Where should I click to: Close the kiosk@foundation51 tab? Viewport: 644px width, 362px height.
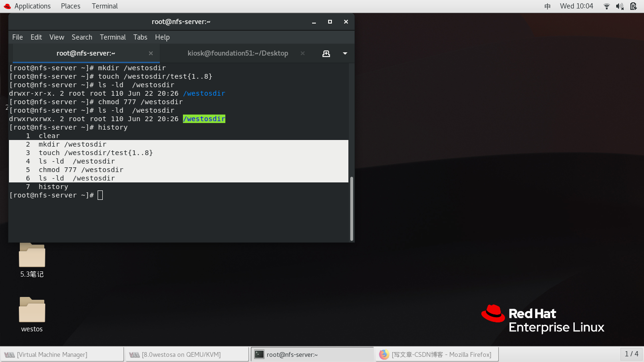point(303,53)
